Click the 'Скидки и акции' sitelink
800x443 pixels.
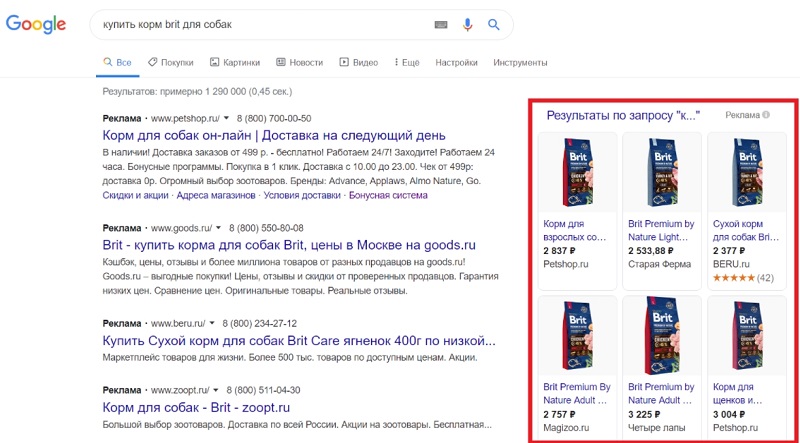136,195
